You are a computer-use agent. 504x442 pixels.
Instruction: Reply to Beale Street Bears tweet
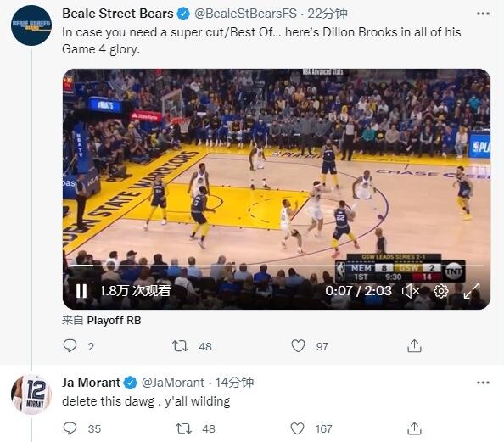70,346
